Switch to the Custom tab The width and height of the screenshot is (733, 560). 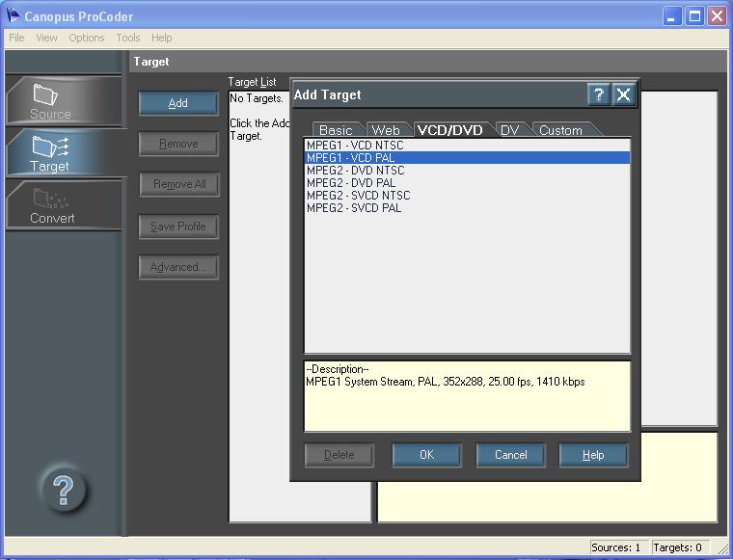560,130
